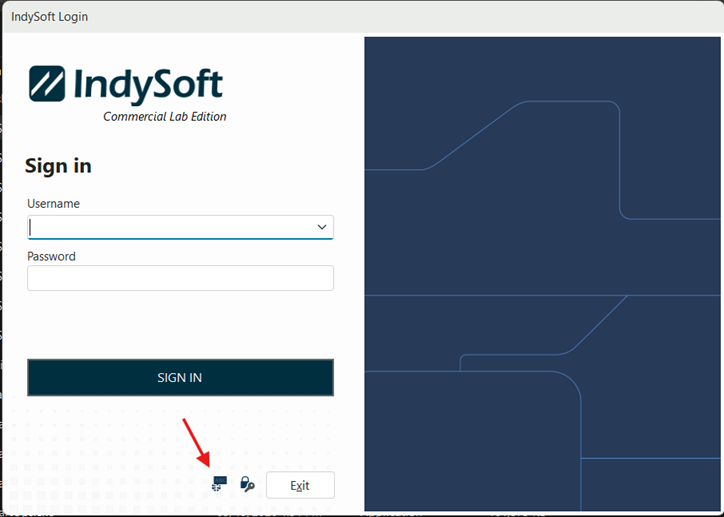This screenshot has height=517, width=724.
Task: Click the 'Password' label
Action: coord(51,256)
